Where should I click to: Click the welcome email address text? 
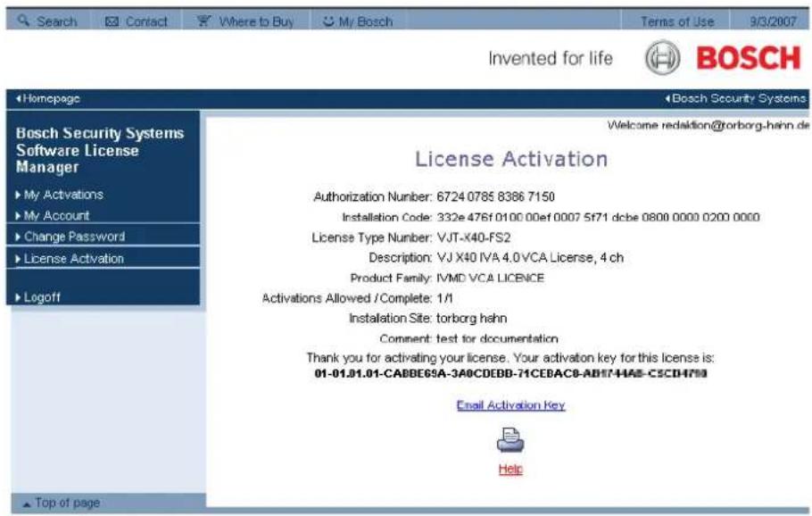(x=735, y=125)
